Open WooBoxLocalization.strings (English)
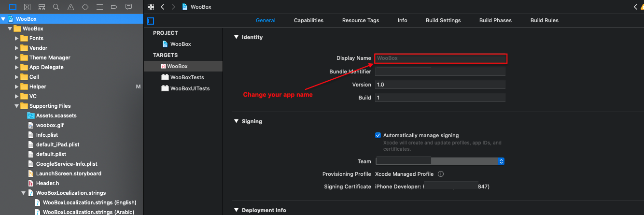644x215 pixels. point(89,202)
